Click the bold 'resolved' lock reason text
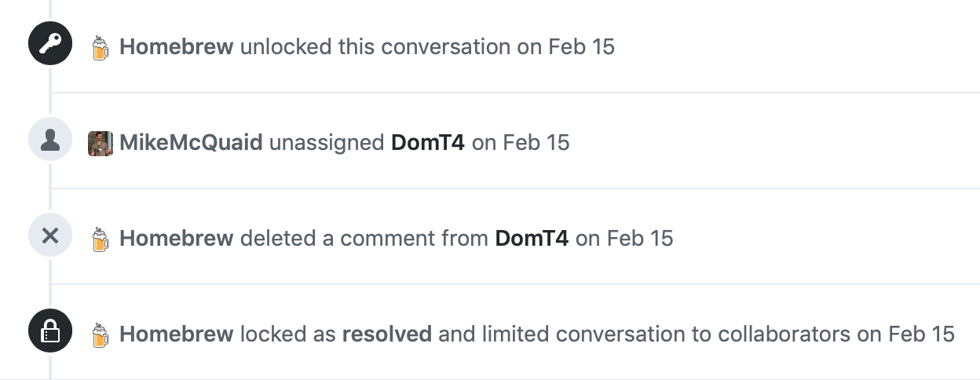This screenshot has height=380, width=980. [x=387, y=334]
